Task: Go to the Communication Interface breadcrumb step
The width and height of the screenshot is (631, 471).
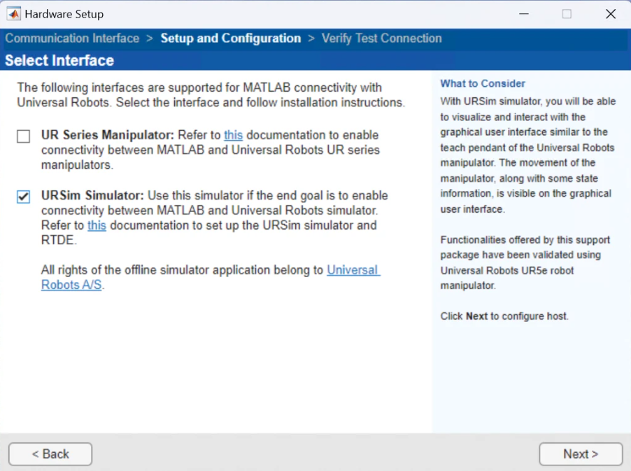Action: [x=72, y=39]
